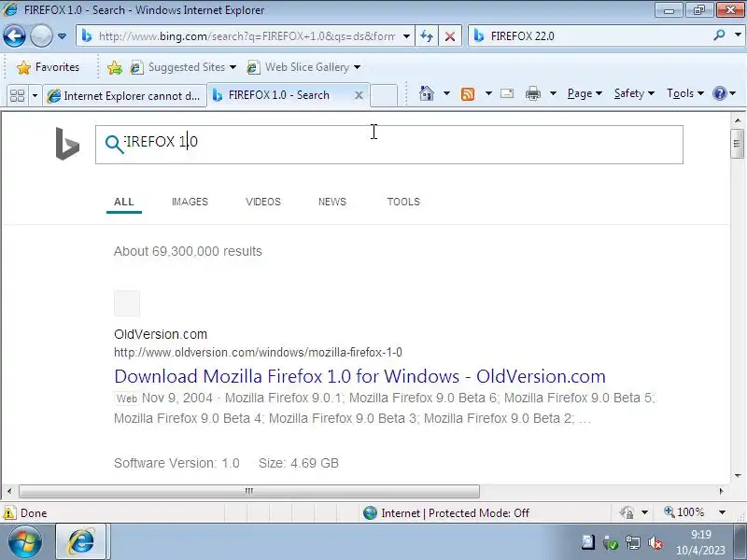
Task: Click the Bing search magnifier icon
Action: click(114, 145)
